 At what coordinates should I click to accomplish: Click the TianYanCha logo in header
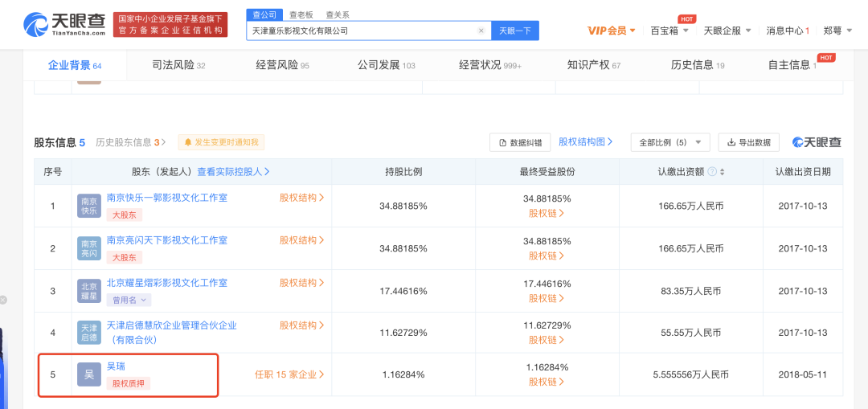coord(64,24)
